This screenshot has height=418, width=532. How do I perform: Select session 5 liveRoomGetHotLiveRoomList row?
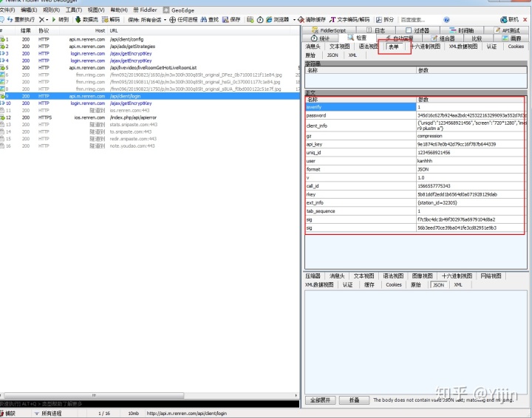[149, 68]
